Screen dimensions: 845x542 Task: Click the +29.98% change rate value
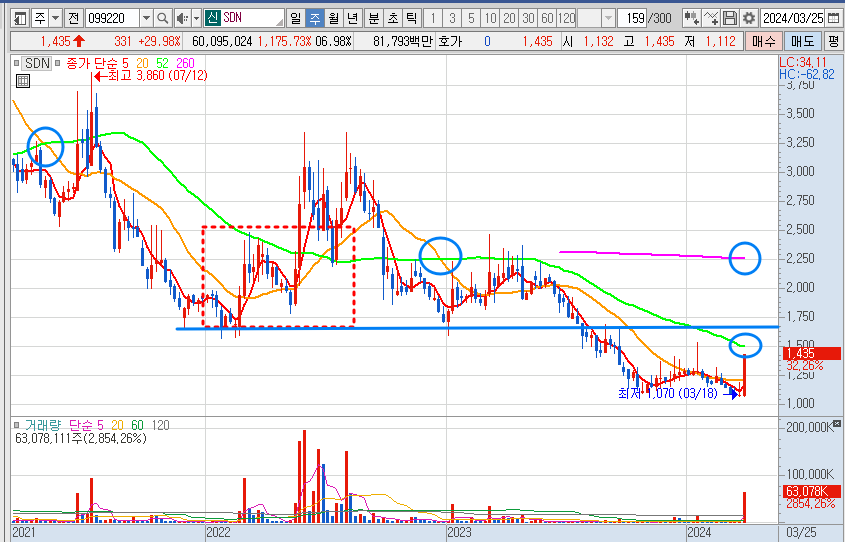click(x=160, y=41)
